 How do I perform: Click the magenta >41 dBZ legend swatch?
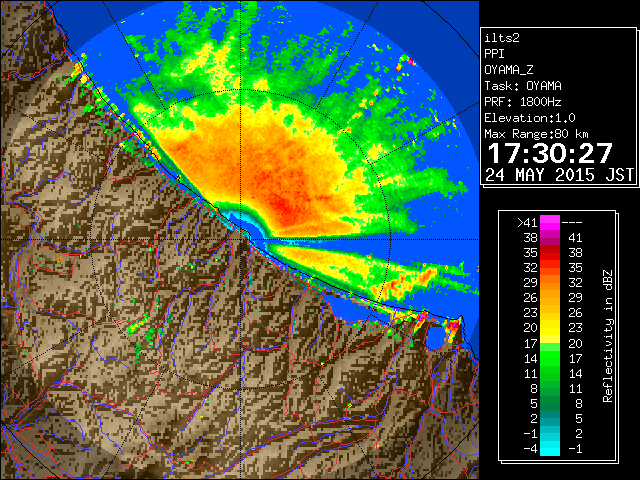tap(550, 223)
